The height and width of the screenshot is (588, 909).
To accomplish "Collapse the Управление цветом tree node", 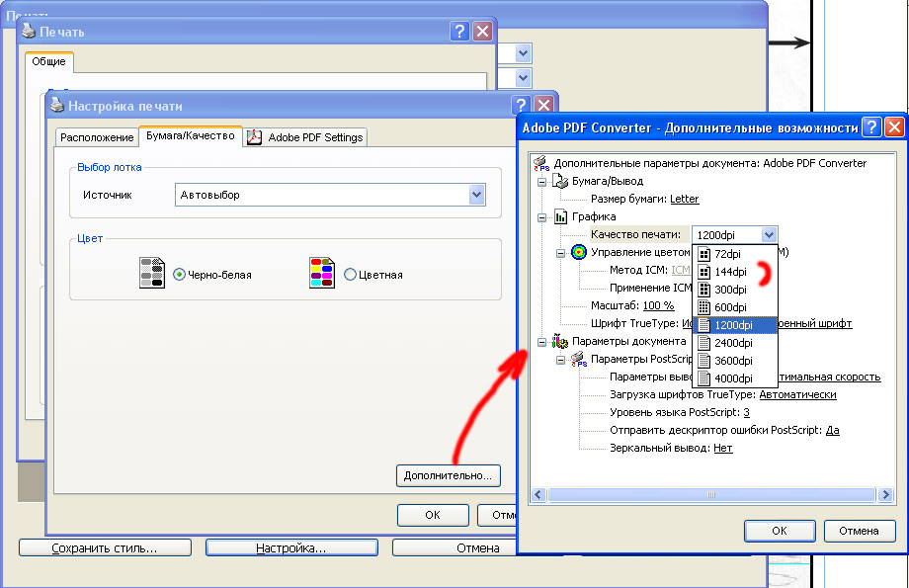I will click(x=560, y=253).
